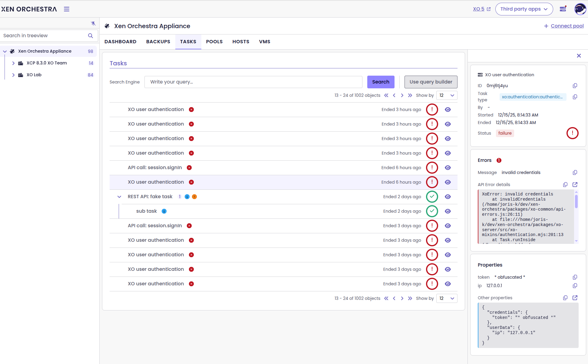Collapse the REST API fake task row
The image size is (588, 364).
point(119,197)
